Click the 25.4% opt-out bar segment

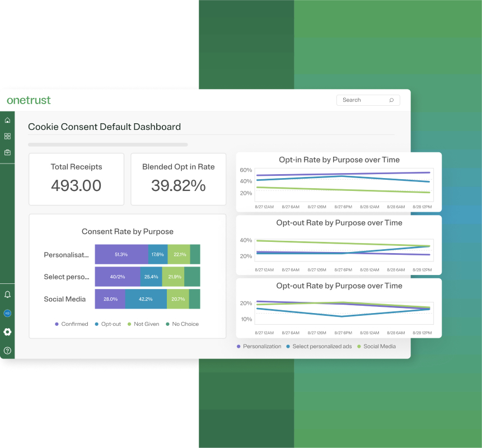(151, 277)
